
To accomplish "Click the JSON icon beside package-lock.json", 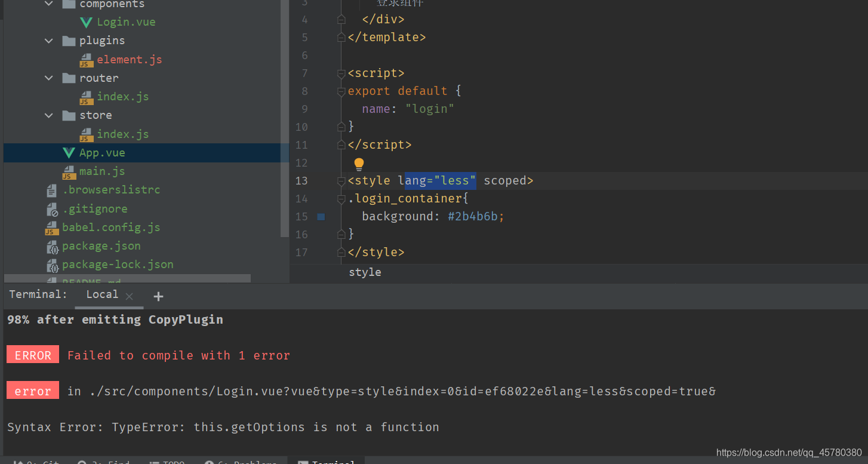I will pyautogui.click(x=52, y=265).
